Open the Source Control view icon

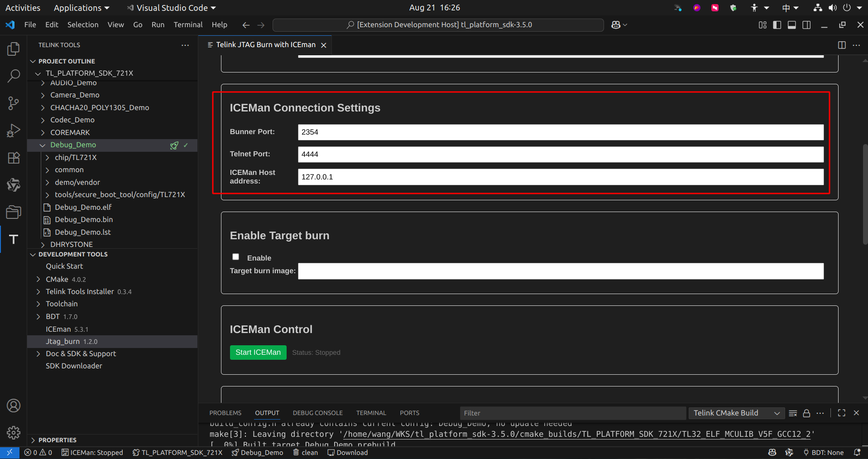(x=13, y=103)
